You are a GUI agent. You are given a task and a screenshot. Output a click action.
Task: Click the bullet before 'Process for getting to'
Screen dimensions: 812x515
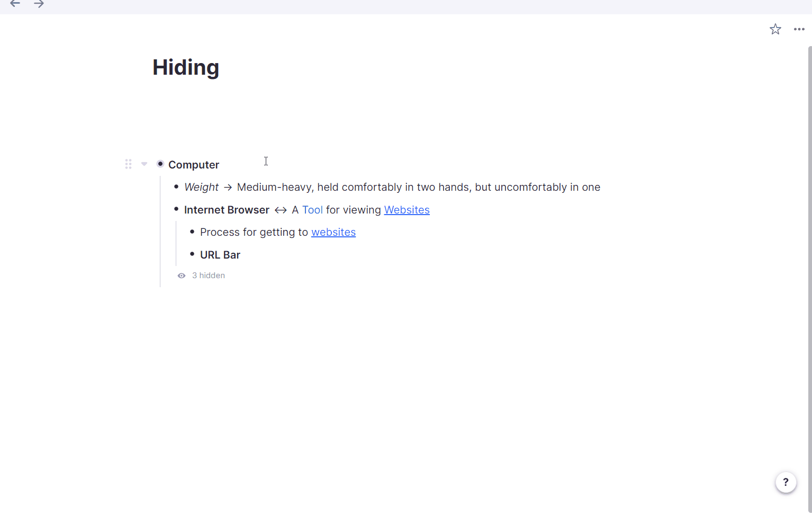[x=192, y=232]
